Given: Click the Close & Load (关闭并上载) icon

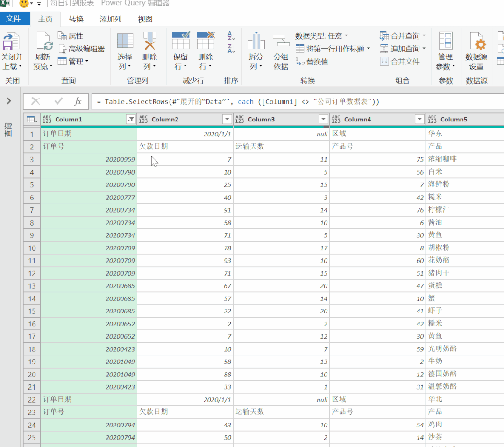Looking at the screenshot, I should [11, 42].
